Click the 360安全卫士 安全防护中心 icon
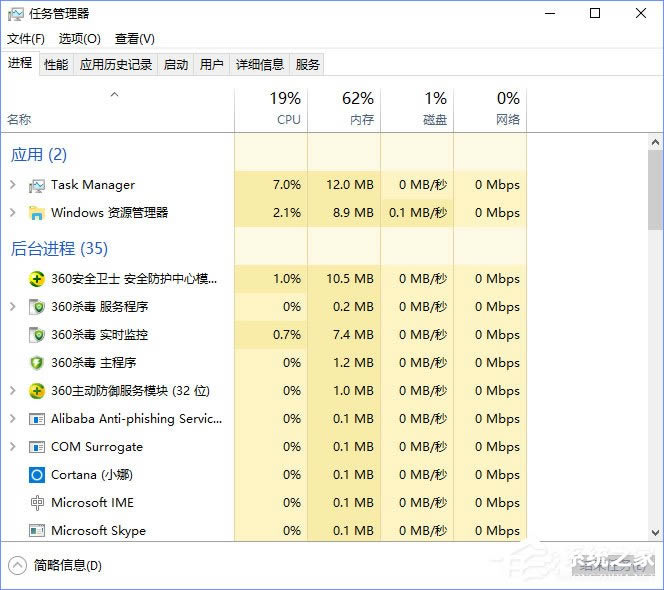This screenshot has height=590, width=664. pyautogui.click(x=37, y=279)
